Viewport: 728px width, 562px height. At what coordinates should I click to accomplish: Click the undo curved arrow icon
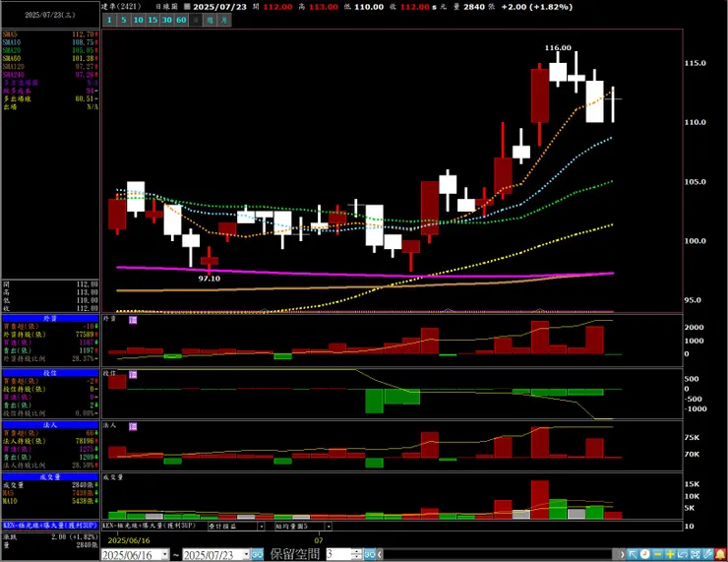point(683,554)
